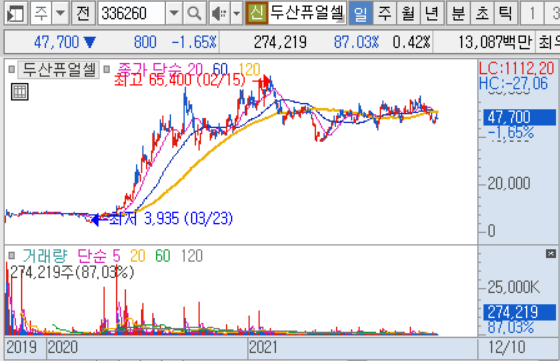
Task: Click the trading value 13,087백만
Action: (x=495, y=42)
